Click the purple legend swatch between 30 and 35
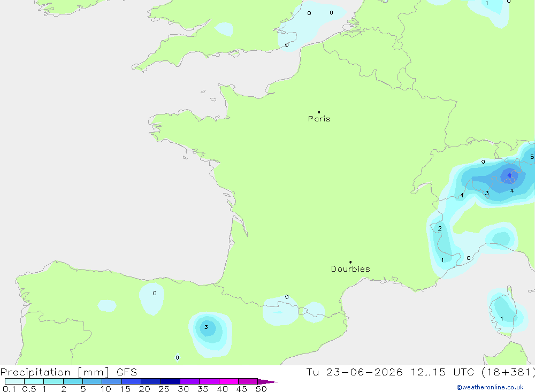This screenshot has width=535, height=392. point(189,381)
